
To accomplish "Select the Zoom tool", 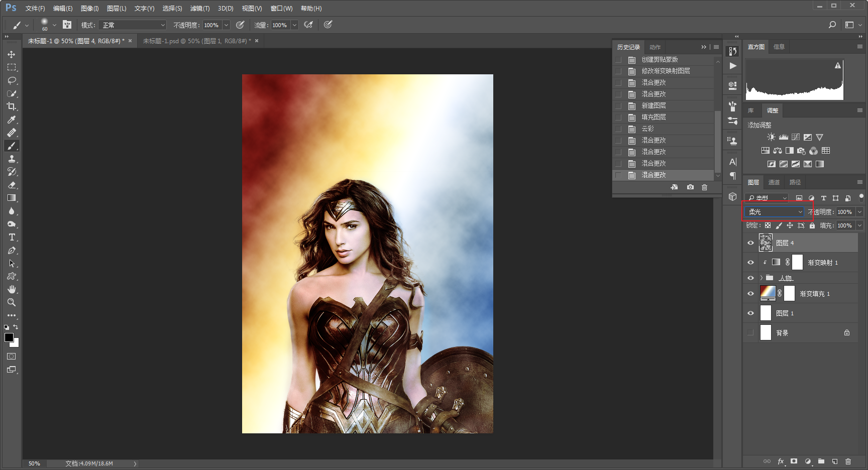I will 12,302.
